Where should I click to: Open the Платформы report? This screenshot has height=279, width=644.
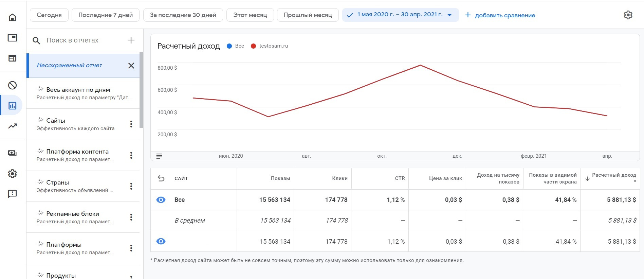83,248
